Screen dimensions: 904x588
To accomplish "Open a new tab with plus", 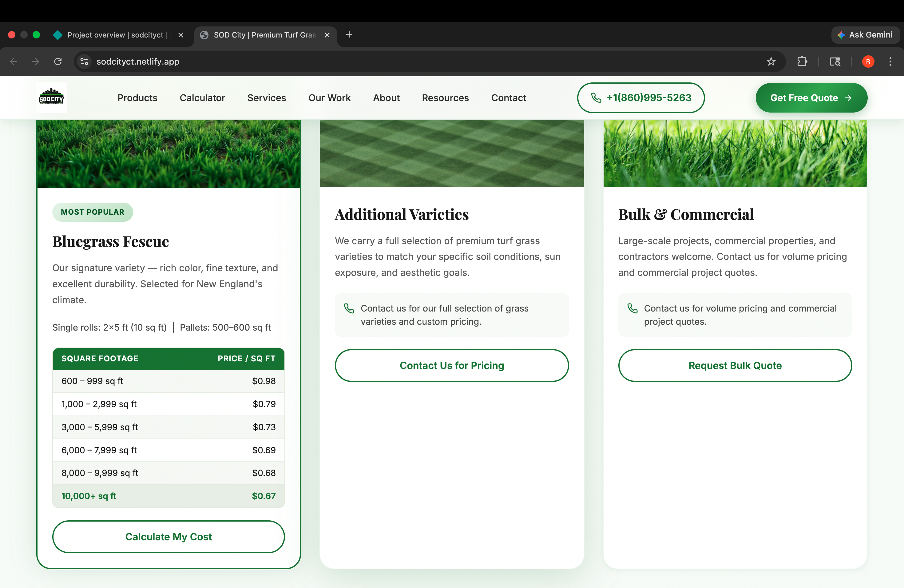I will click(x=349, y=35).
